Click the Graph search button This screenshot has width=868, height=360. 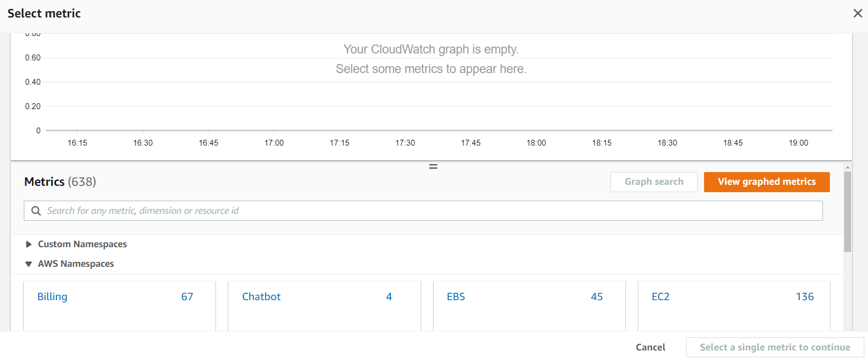tap(654, 182)
